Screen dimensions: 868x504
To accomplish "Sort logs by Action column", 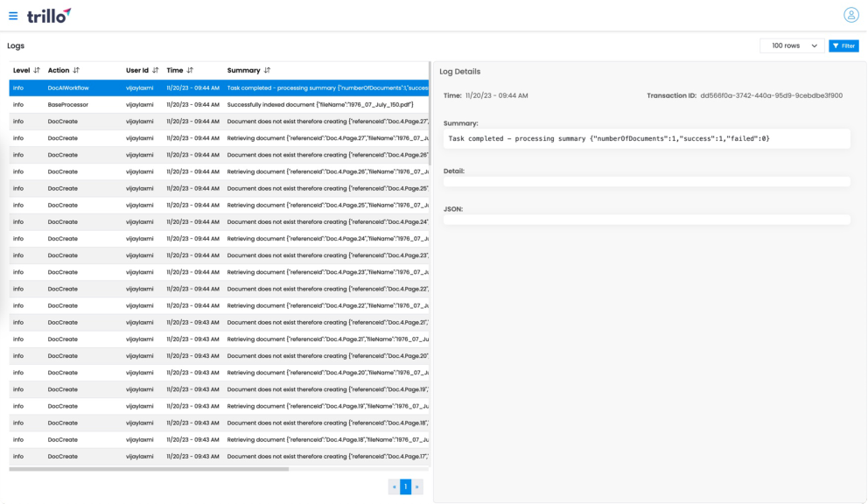I will pos(76,70).
